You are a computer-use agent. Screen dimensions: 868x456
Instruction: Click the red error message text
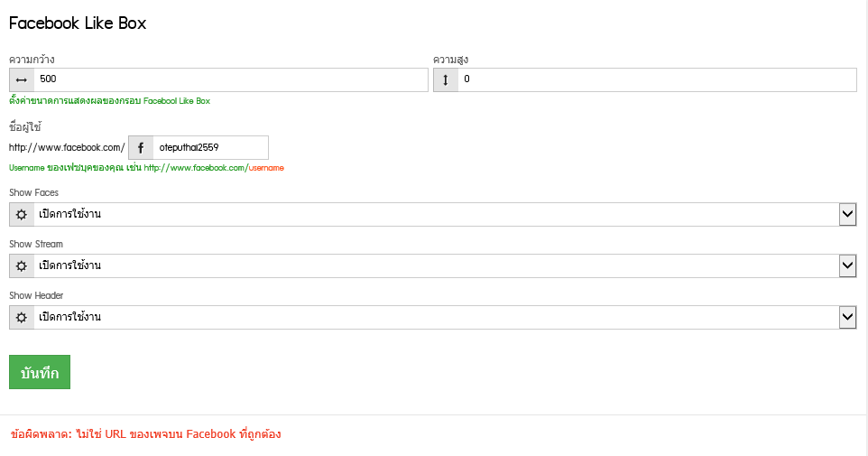tap(145, 433)
